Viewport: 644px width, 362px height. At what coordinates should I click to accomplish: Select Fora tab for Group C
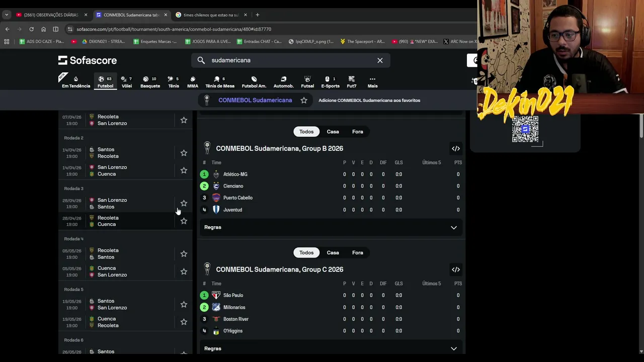[x=358, y=253]
